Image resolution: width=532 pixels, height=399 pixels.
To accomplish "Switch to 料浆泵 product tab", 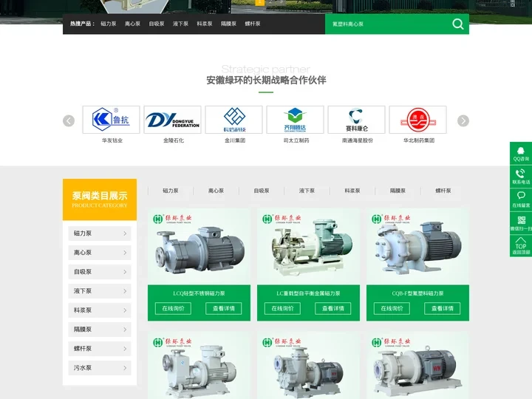I will tap(352, 191).
